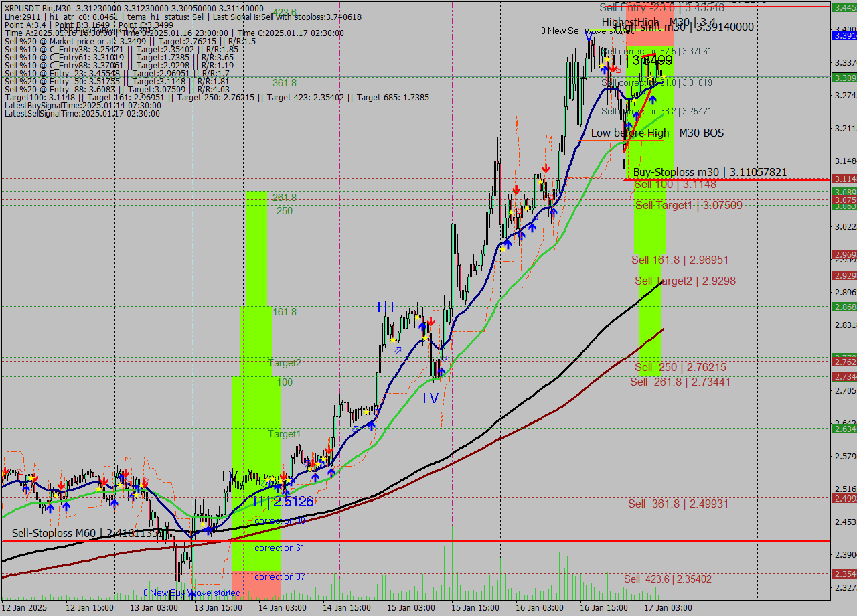Click 'Sell correction 38.2 | 3.25471' label
This screenshot has height=616, width=857.
[656, 111]
